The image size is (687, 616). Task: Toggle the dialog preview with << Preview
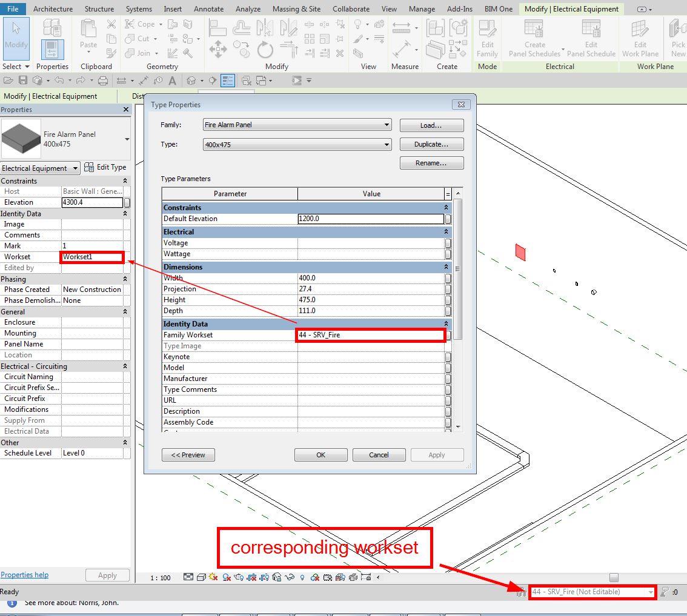pos(188,455)
